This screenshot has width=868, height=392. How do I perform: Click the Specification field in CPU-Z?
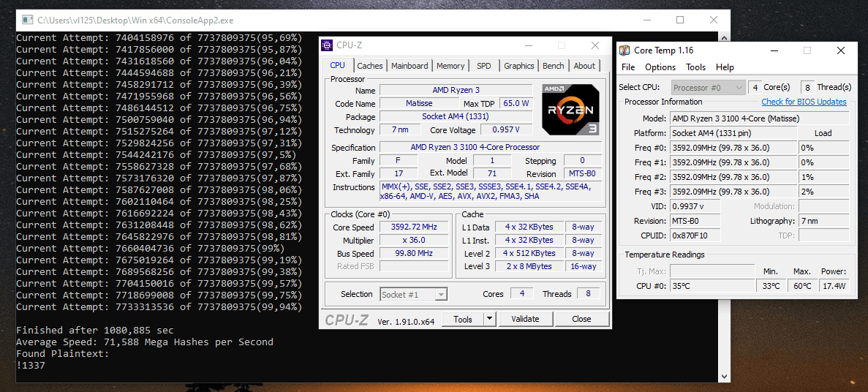pos(491,147)
